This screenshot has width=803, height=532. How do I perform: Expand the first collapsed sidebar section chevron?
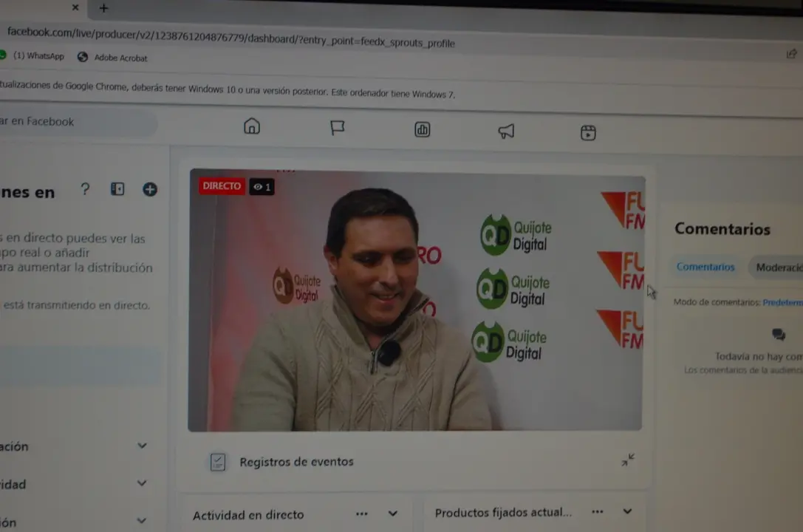pyautogui.click(x=142, y=446)
